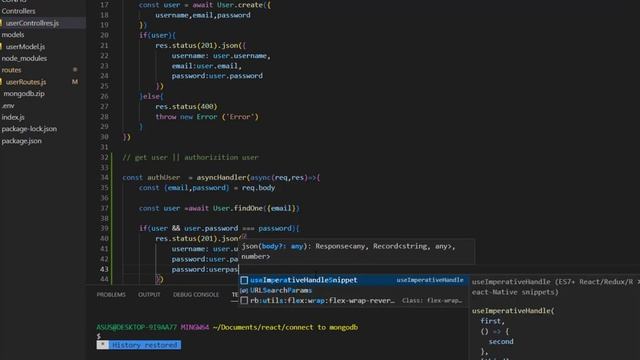Expand the node_modules folder

[x=24, y=58]
